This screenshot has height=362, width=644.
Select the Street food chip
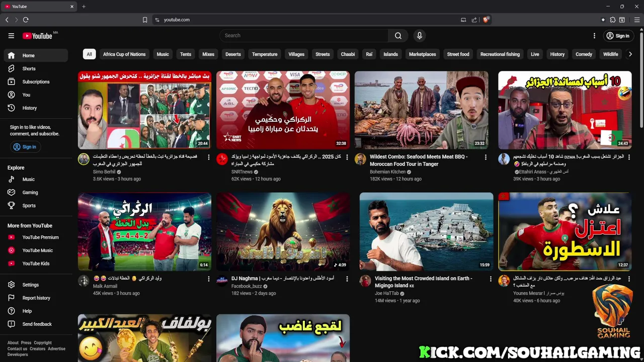(458, 54)
